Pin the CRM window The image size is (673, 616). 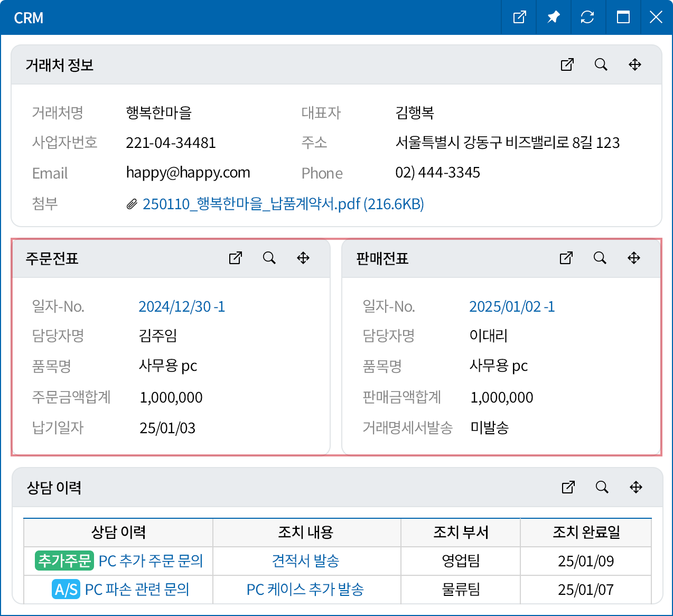pos(553,17)
